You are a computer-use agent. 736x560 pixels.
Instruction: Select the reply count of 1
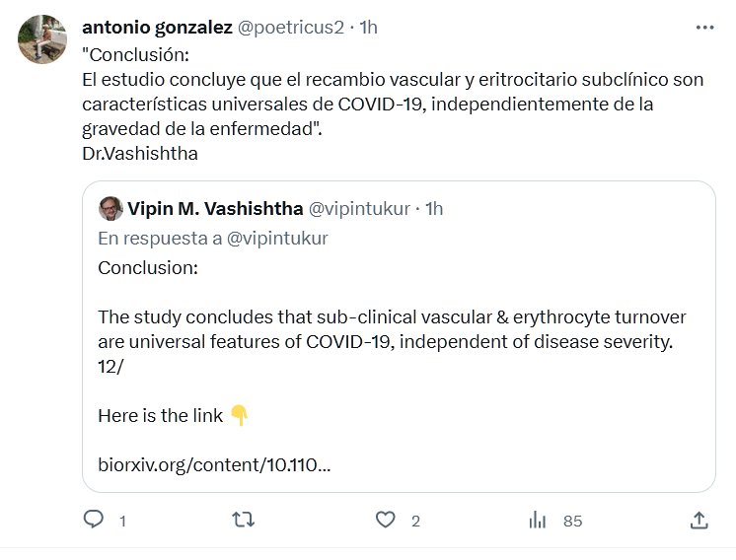(122, 521)
